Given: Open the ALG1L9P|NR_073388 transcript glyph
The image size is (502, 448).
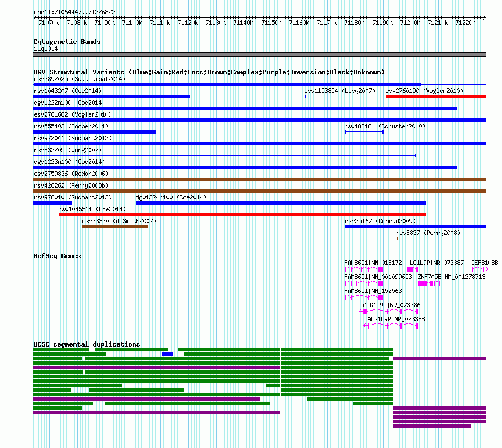Looking at the screenshot, I should coord(390,326).
